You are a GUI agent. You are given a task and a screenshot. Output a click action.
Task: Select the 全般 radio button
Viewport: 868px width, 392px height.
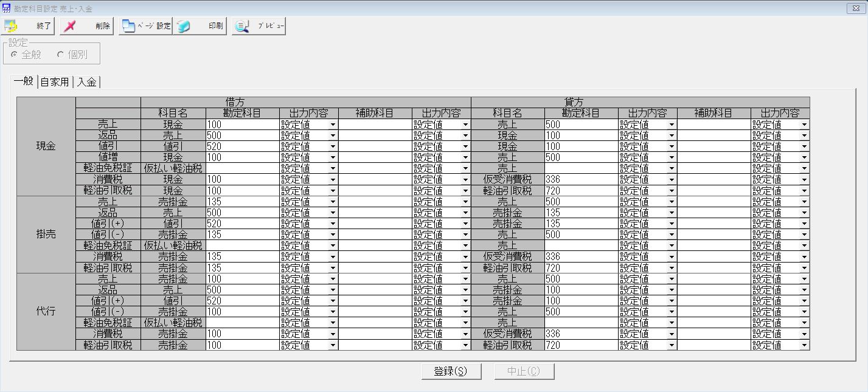[14, 55]
